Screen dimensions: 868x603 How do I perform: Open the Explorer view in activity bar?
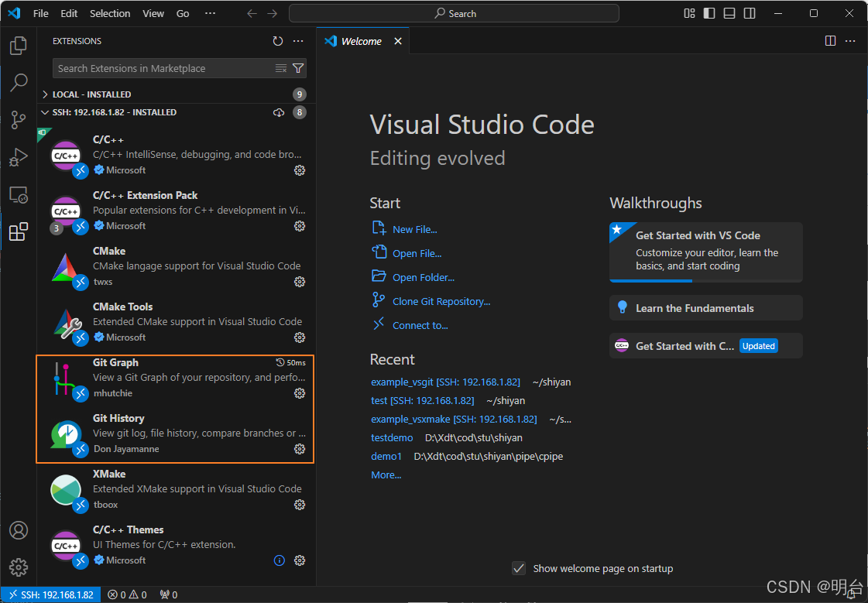pos(19,46)
